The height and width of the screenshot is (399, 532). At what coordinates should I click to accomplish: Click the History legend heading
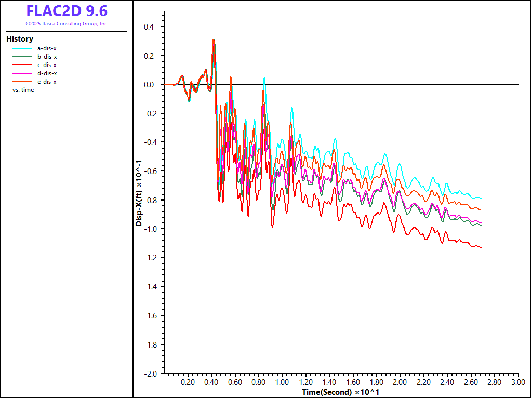pyautogui.click(x=20, y=39)
